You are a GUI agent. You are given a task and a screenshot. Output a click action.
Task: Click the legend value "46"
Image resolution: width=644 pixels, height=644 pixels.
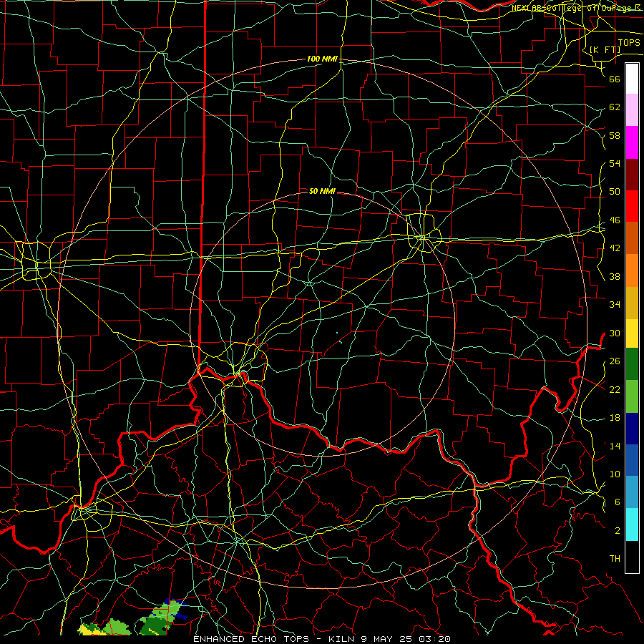[615, 220]
